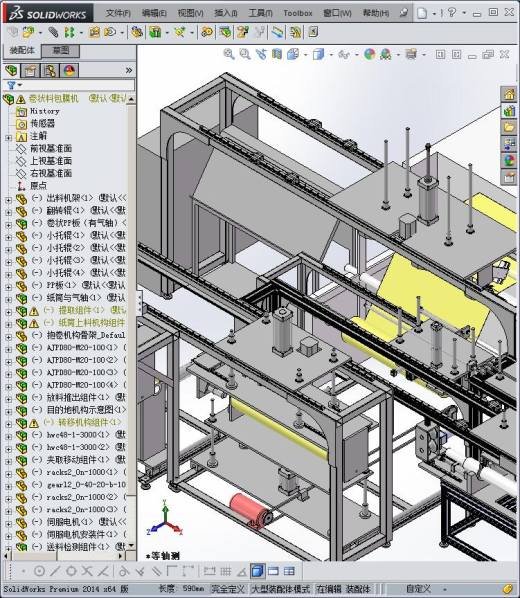Click Zoom to Fit in view toolbar
Screen dimensions: 520x598
point(229,54)
